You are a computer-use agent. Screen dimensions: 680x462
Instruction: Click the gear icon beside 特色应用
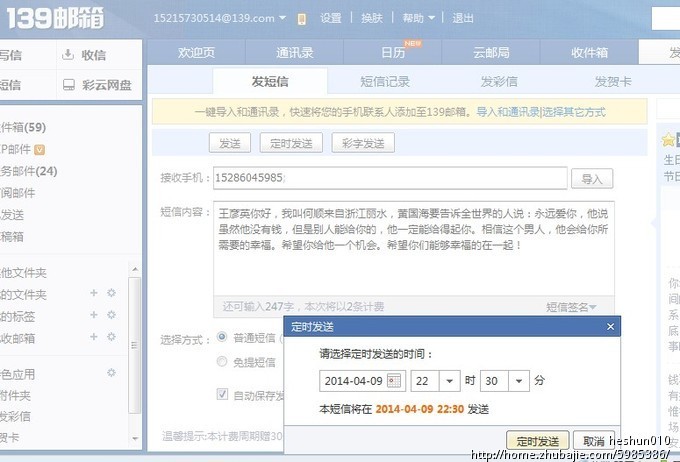click(111, 373)
